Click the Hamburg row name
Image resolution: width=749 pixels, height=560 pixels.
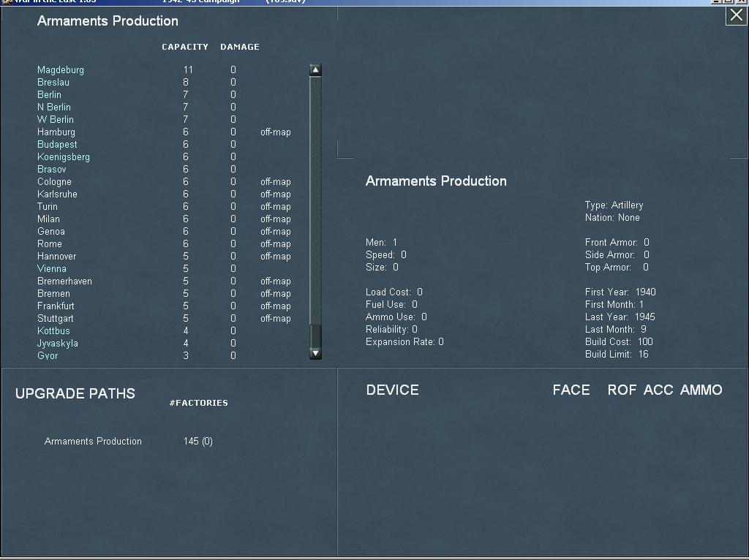[56, 132]
